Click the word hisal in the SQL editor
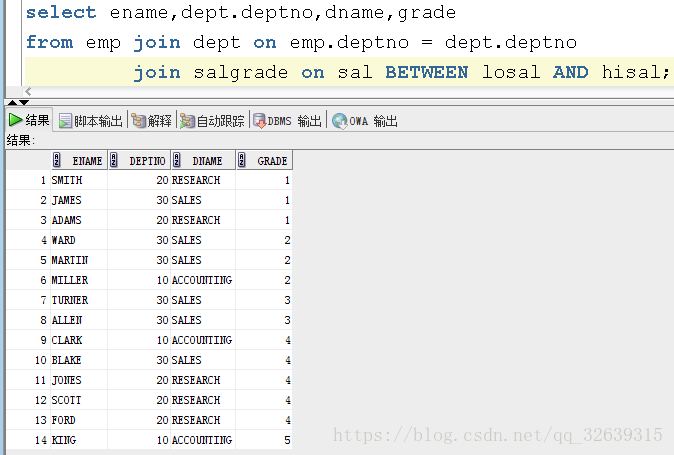674x455 pixels. click(x=631, y=72)
